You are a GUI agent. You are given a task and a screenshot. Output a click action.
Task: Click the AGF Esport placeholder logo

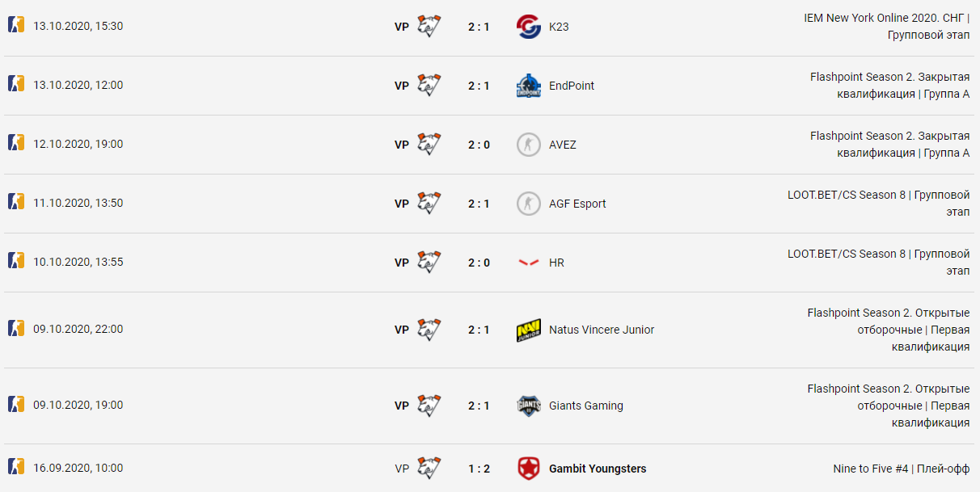[x=528, y=204]
